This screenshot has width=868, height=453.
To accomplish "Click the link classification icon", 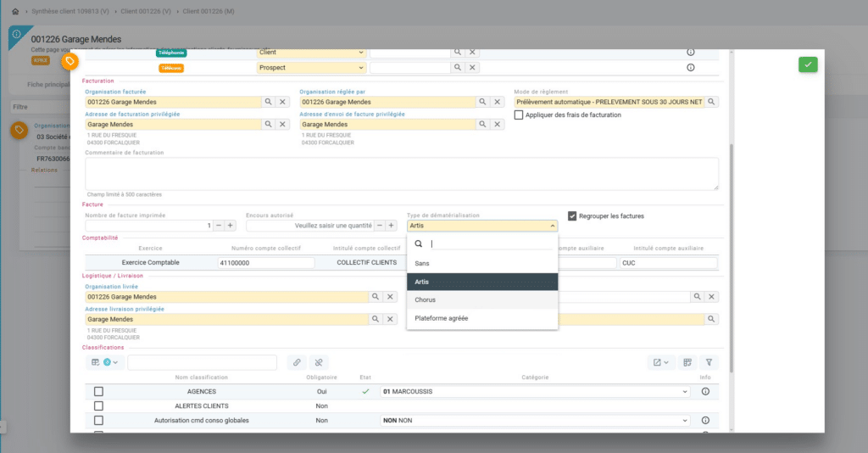I will (x=297, y=362).
